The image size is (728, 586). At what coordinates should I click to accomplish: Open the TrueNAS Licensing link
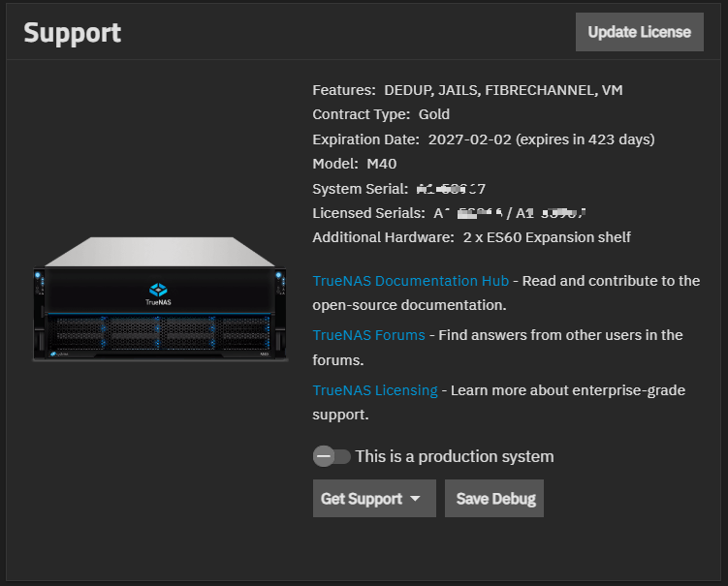(x=375, y=389)
